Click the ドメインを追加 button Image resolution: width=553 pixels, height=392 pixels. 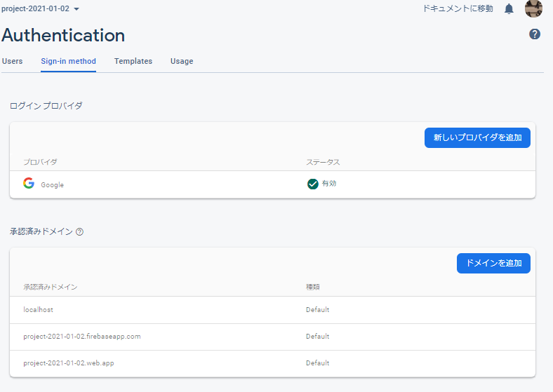pos(493,263)
